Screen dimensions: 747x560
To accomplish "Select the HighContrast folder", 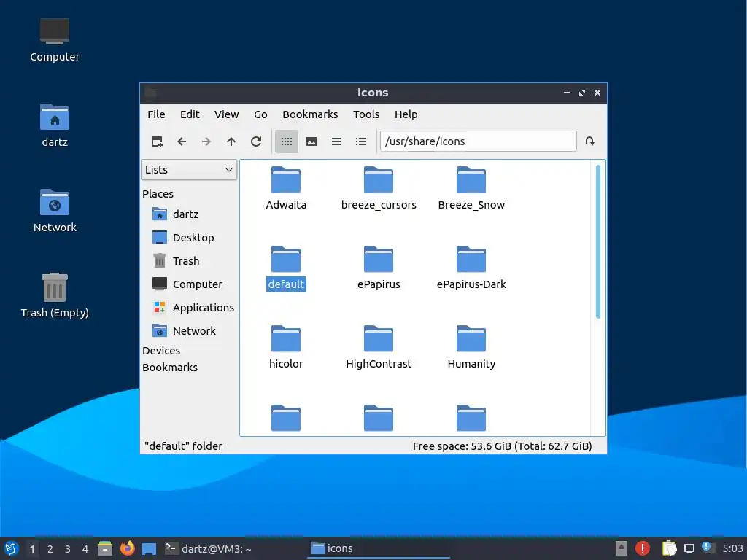I will click(379, 348).
